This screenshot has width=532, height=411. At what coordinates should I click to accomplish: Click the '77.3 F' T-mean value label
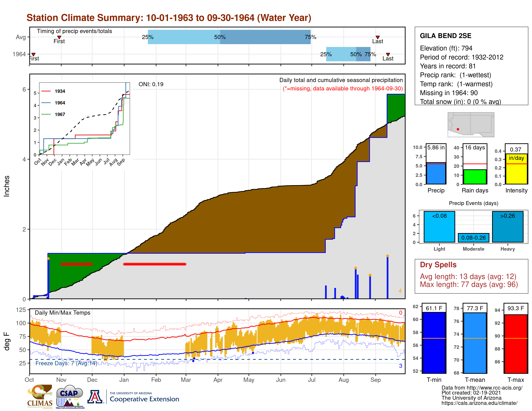click(x=475, y=308)
